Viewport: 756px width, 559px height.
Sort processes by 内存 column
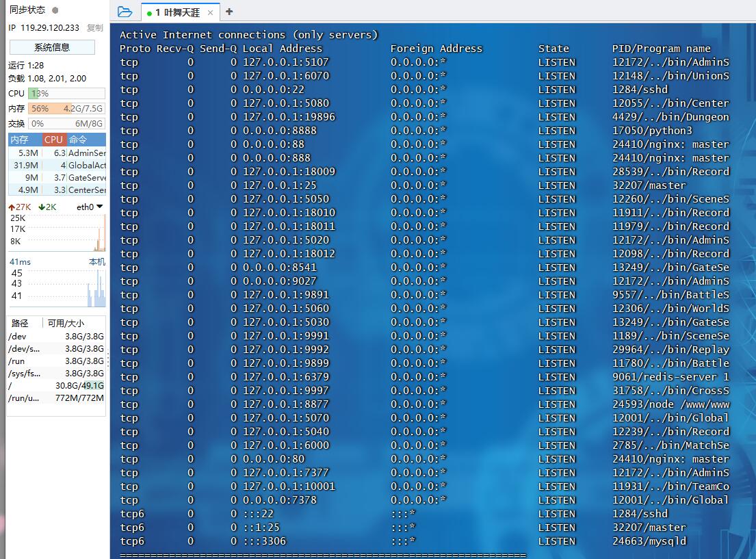(x=25, y=140)
